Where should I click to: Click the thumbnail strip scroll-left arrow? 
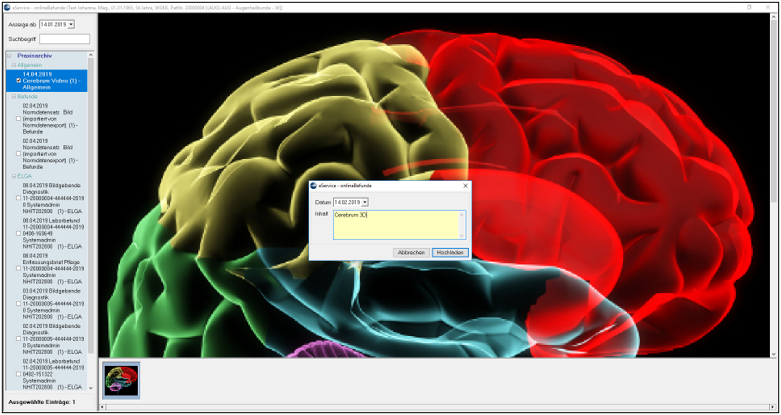click(x=102, y=407)
